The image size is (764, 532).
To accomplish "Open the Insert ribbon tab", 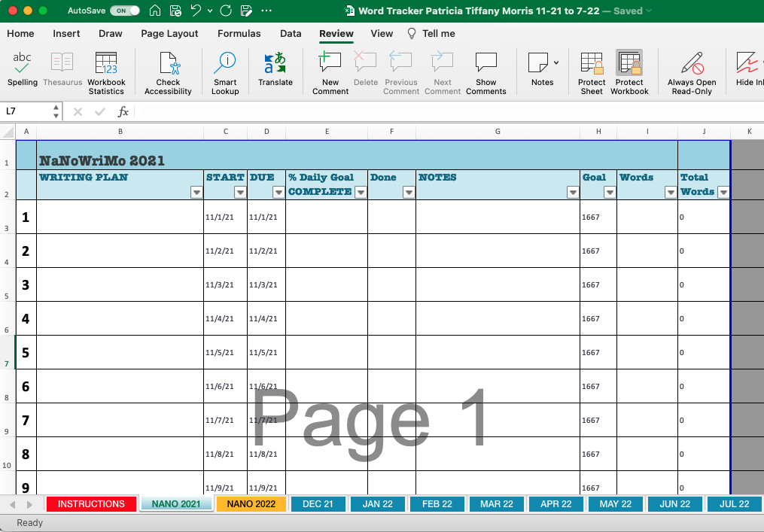I will [x=66, y=33].
